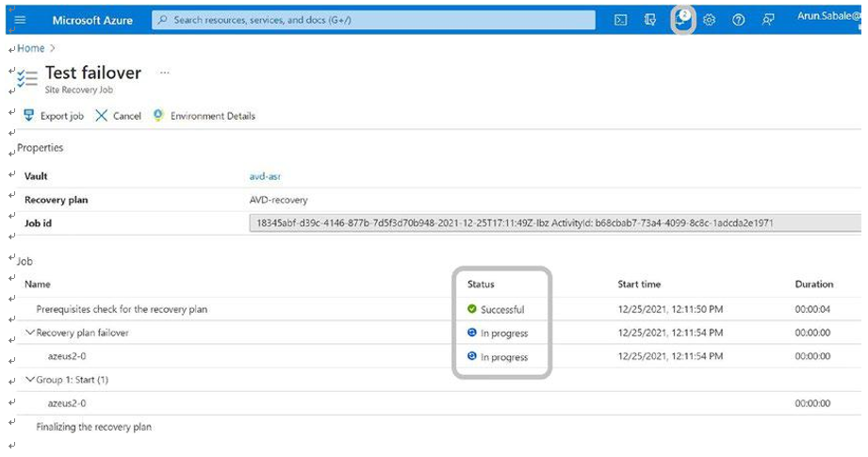The image size is (868, 457).
Task: Open the Azure portal hamburger menu
Action: point(20,20)
